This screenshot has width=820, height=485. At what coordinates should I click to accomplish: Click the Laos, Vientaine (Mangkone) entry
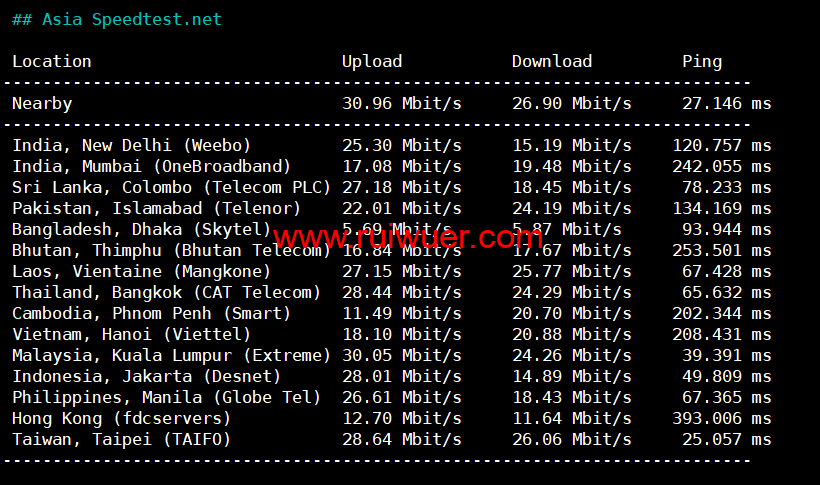pyautogui.click(x=141, y=271)
